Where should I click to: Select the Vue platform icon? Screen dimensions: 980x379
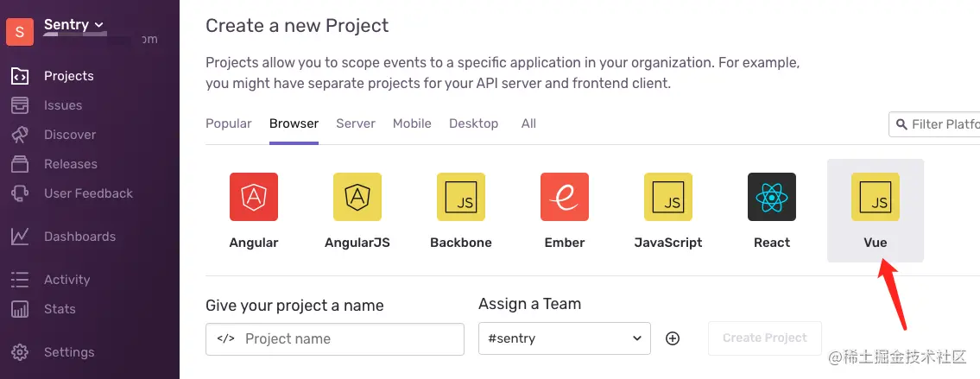[x=876, y=197]
